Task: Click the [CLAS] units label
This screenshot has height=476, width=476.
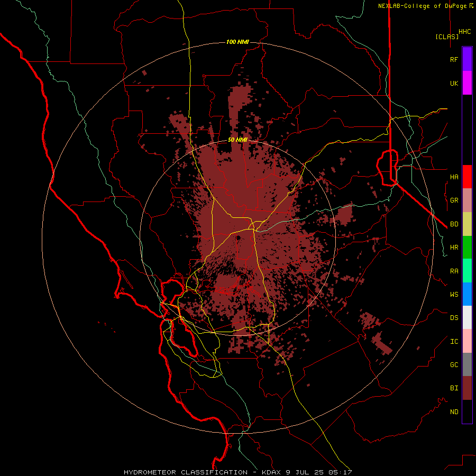Action: coord(447,36)
